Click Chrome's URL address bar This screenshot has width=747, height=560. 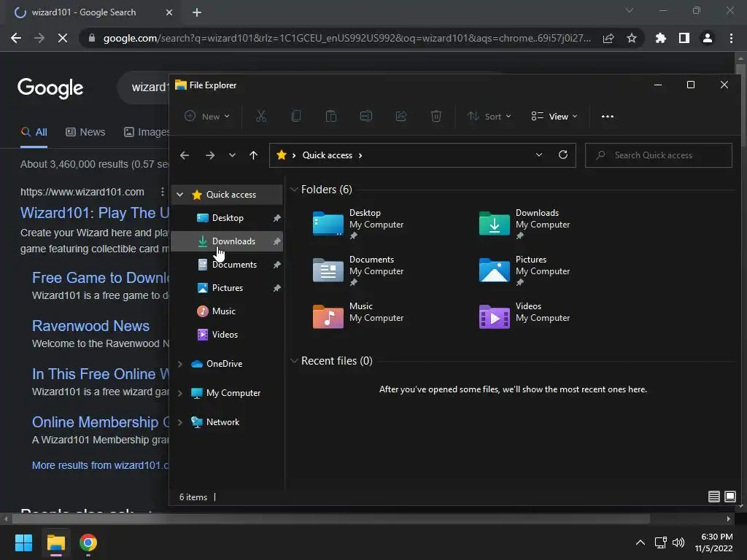pos(347,38)
